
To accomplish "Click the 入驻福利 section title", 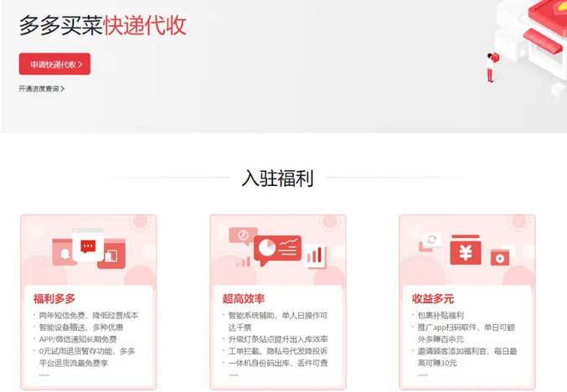I will 277,178.
